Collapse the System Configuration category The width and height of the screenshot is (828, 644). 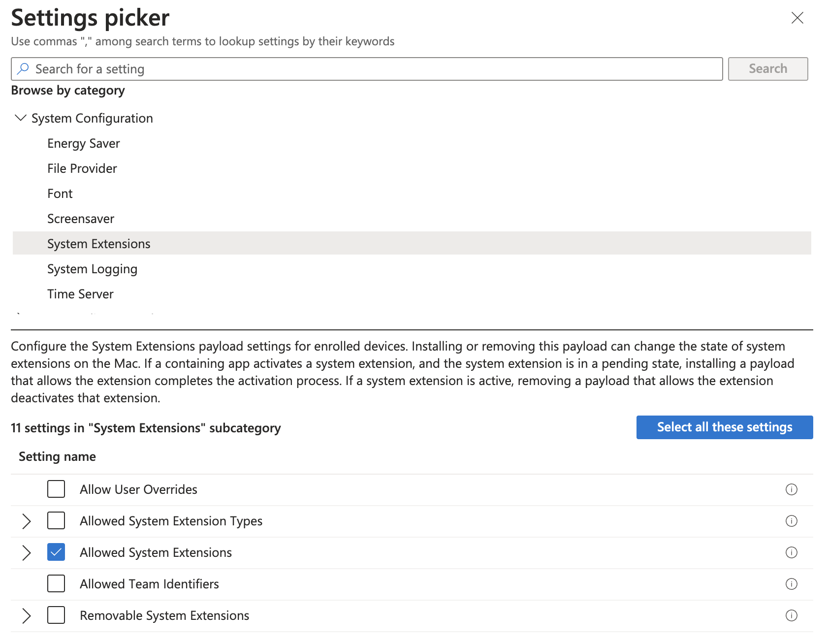[21, 118]
